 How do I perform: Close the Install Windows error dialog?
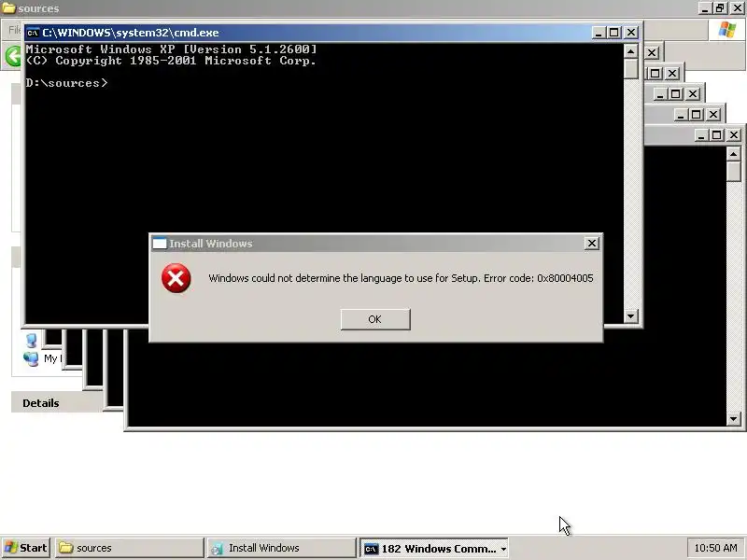[x=591, y=244]
